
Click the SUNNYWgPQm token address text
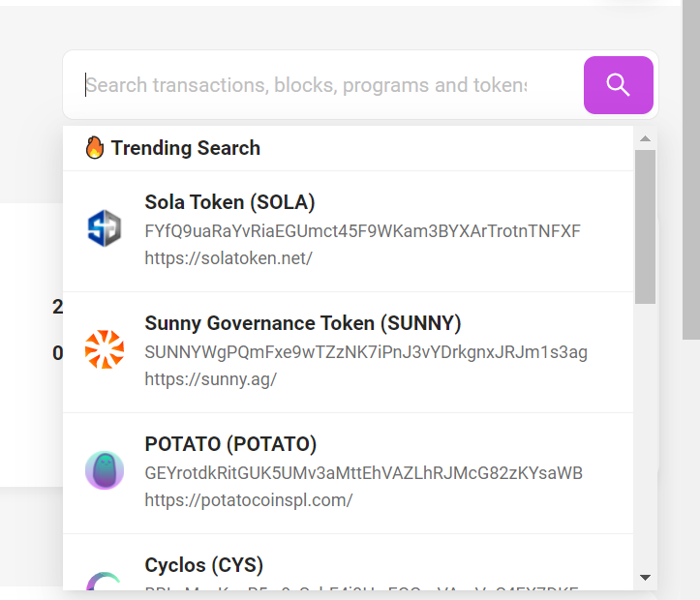tap(366, 352)
